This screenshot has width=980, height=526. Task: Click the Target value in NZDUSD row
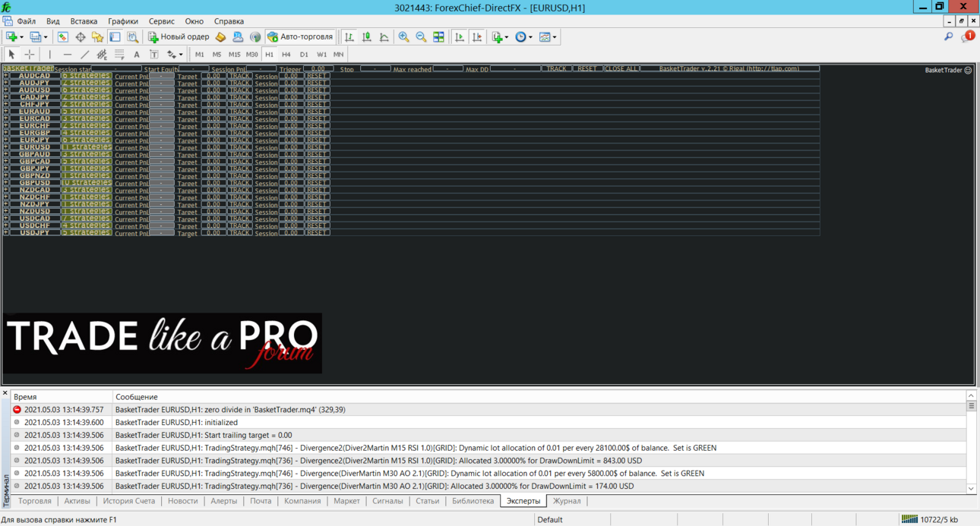click(213, 212)
